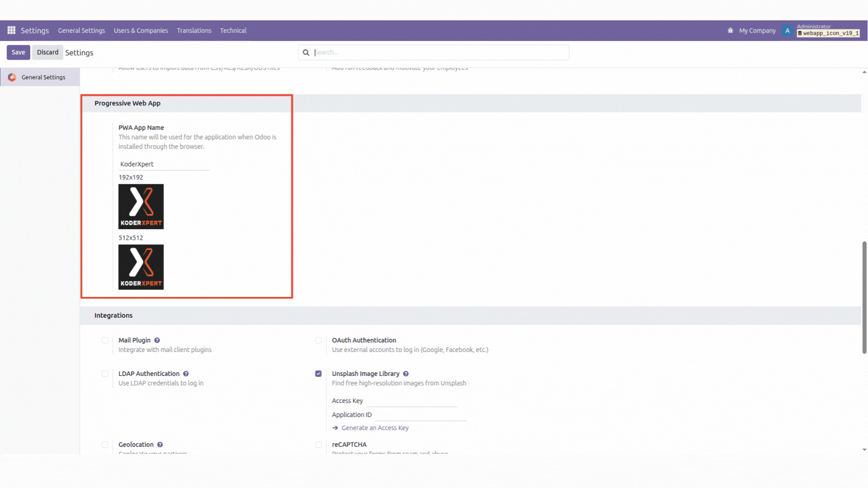Image resolution: width=868 pixels, height=488 pixels.
Task: Select General Settings in the sidebar
Action: click(x=40, y=77)
